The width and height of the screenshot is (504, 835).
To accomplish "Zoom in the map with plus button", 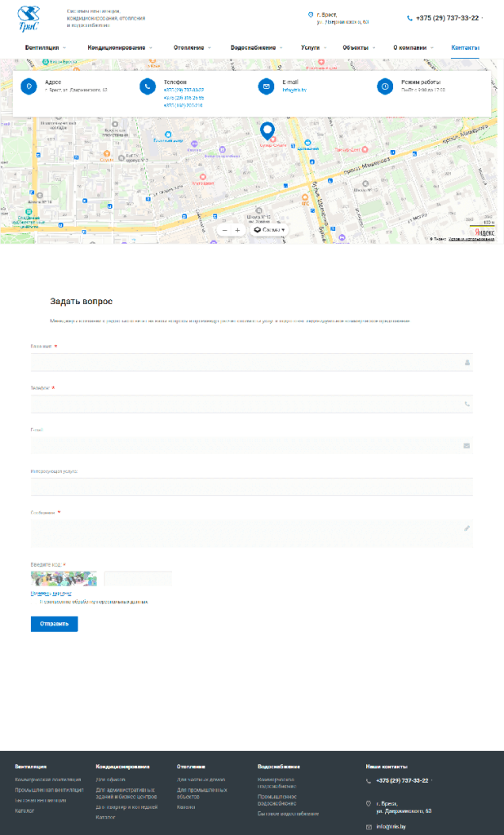I will 237,230.
